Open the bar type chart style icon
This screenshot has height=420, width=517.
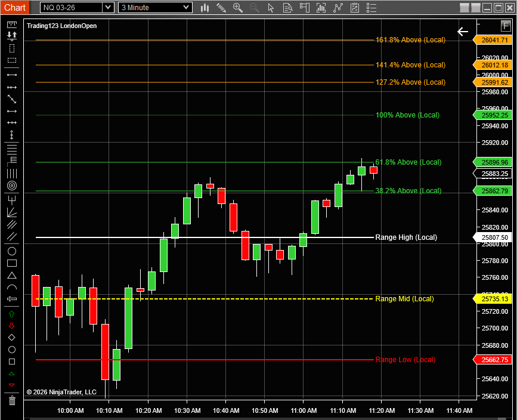click(x=205, y=8)
